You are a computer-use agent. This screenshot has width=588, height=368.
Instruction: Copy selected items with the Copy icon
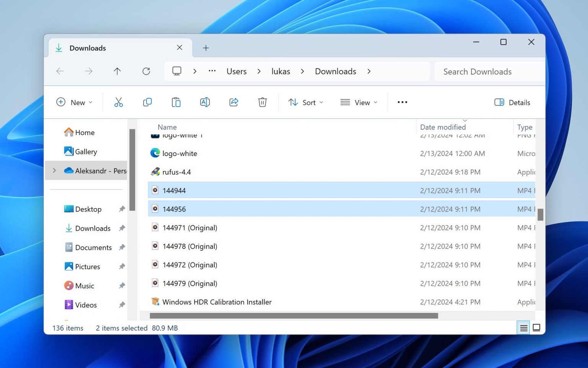pyautogui.click(x=147, y=102)
